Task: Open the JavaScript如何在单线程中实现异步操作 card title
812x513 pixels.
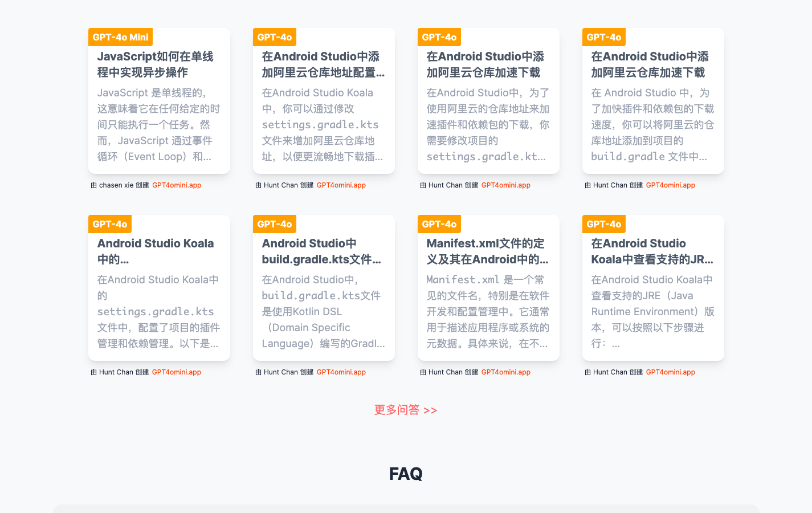Action: click(x=155, y=64)
